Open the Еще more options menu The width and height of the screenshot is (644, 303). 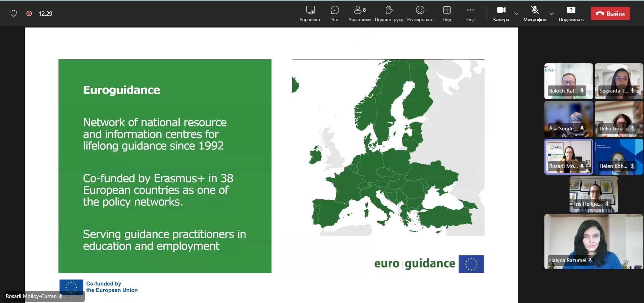(470, 10)
